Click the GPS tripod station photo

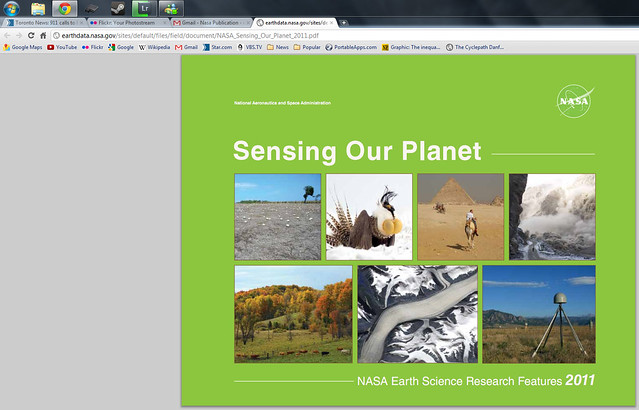click(539, 314)
